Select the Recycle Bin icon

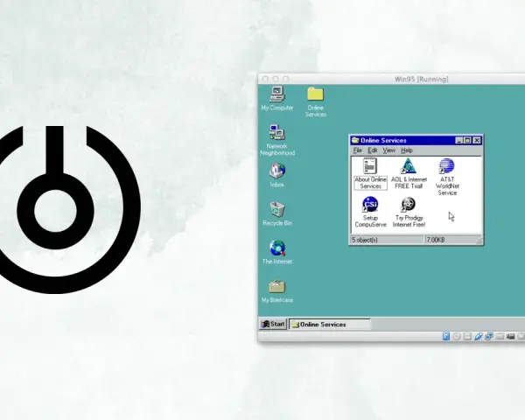tap(277, 213)
